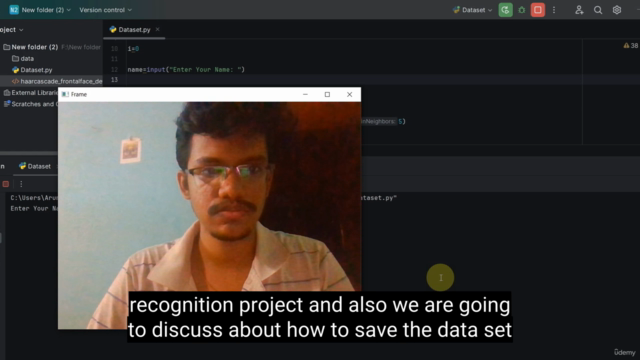Click the console path line starting C:\Users

(x=34, y=198)
